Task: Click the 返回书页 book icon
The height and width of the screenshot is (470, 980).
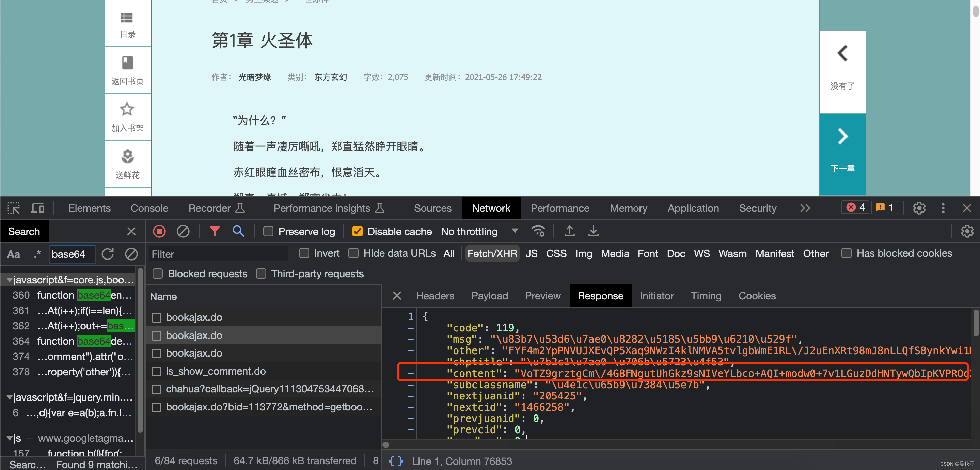Action: tap(127, 63)
